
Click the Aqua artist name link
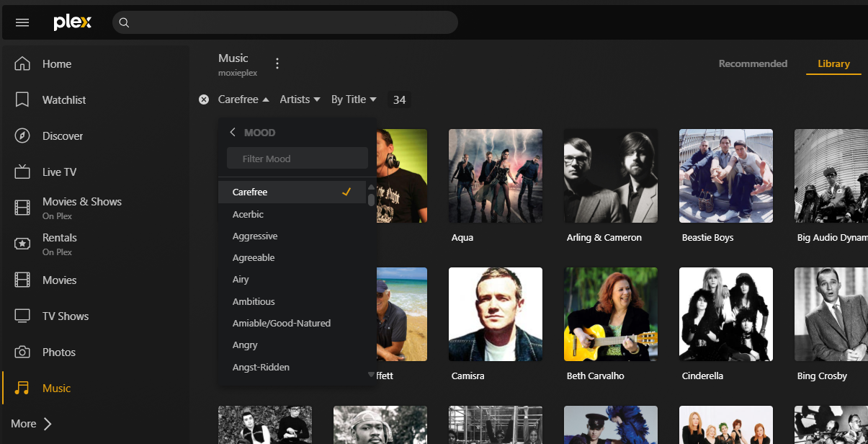click(462, 237)
